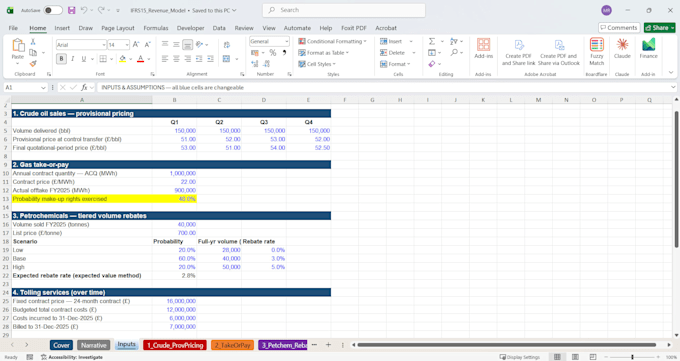Switch to the 2_TakeOrPay sheet tab
The width and height of the screenshot is (680, 361).
[232, 345]
